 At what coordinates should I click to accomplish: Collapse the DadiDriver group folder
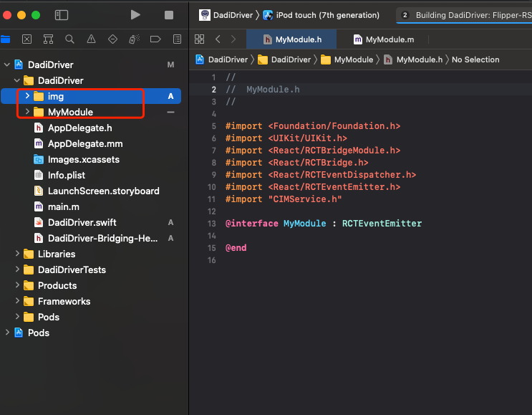tap(17, 80)
